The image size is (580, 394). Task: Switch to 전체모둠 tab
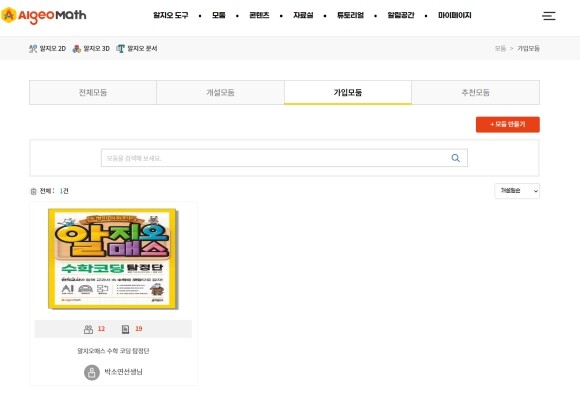(x=93, y=92)
